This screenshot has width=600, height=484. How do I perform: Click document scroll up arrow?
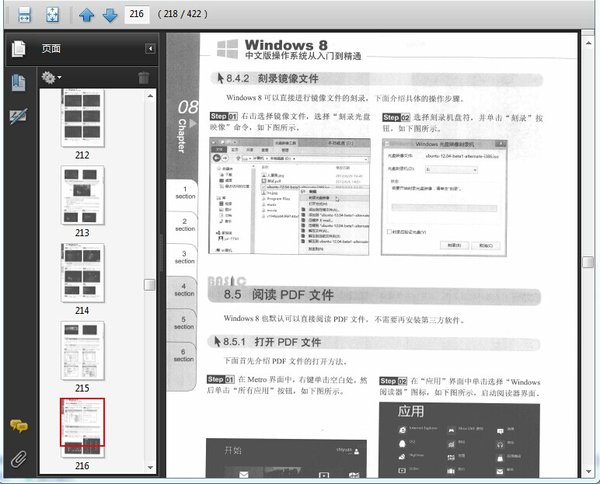(588, 43)
